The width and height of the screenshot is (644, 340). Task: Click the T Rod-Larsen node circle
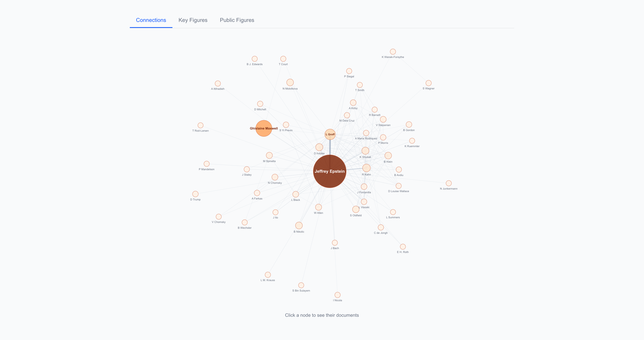pos(201,125)
